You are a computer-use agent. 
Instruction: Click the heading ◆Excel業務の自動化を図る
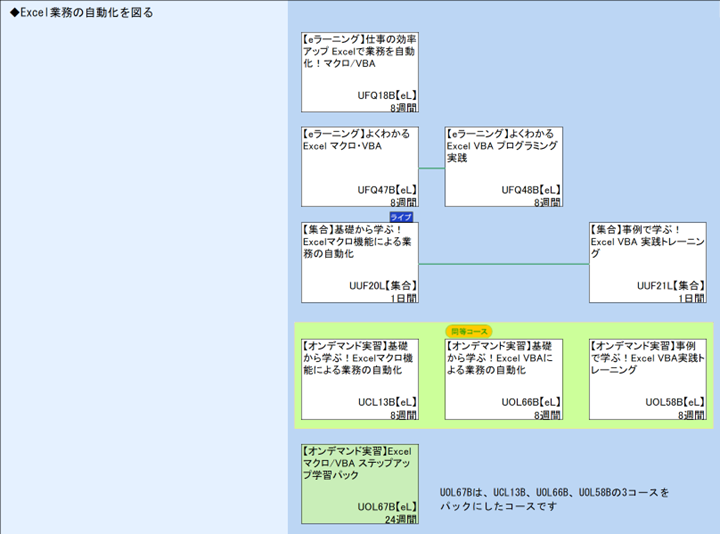[x=81, y=12]
